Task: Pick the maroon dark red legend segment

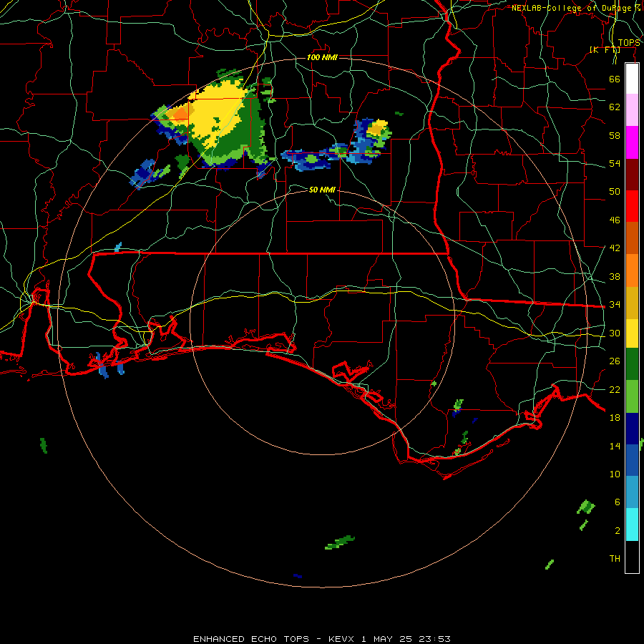Action: tap(632, 175)
